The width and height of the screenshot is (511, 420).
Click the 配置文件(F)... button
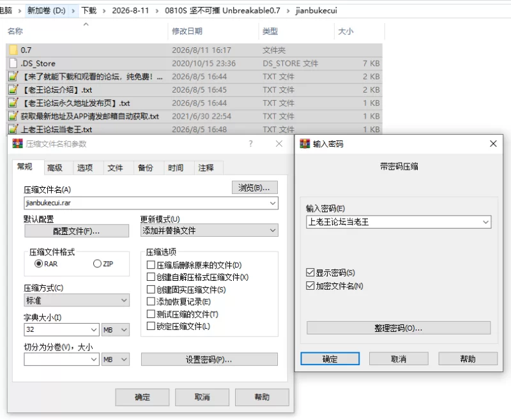pyautogui.click(x=77, y=231)
